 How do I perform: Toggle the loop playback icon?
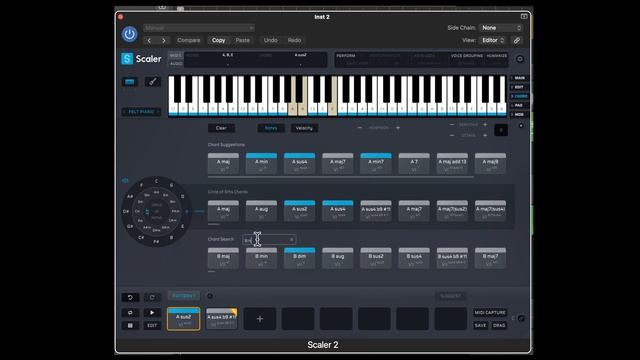click(x=130, y=313)
